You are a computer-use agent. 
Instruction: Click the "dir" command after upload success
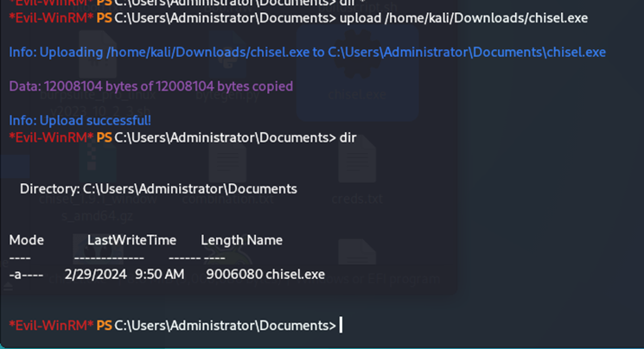click(x=348, y=137)
